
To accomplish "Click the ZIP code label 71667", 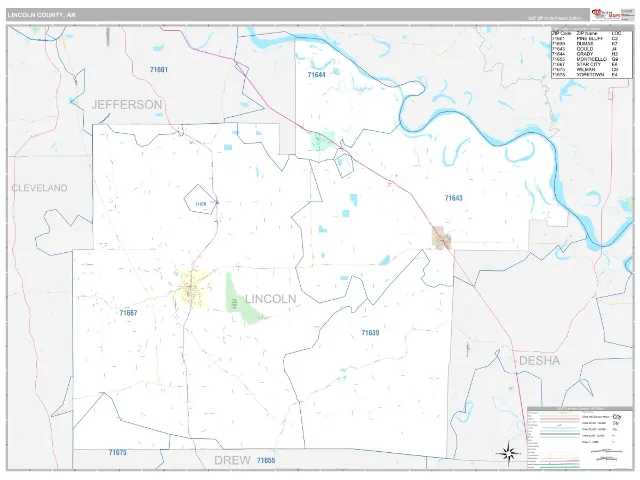I will coord(128,313).
